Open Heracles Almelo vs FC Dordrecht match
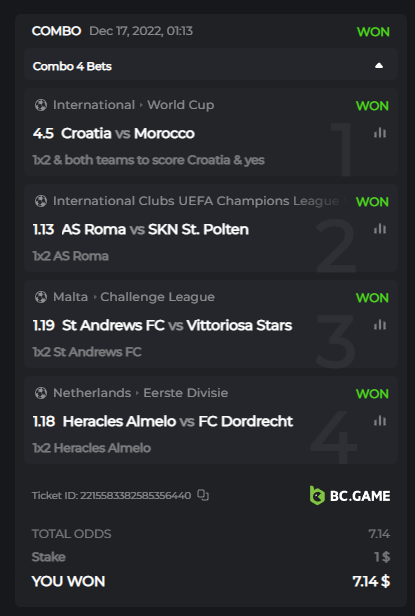Image resolution: width=415 pixels, height=616 pixels. [178, 421]
